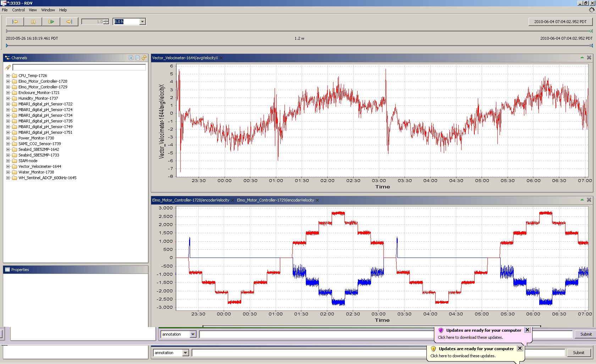
Task: Click the zoom range slider track
Action: 299,45
